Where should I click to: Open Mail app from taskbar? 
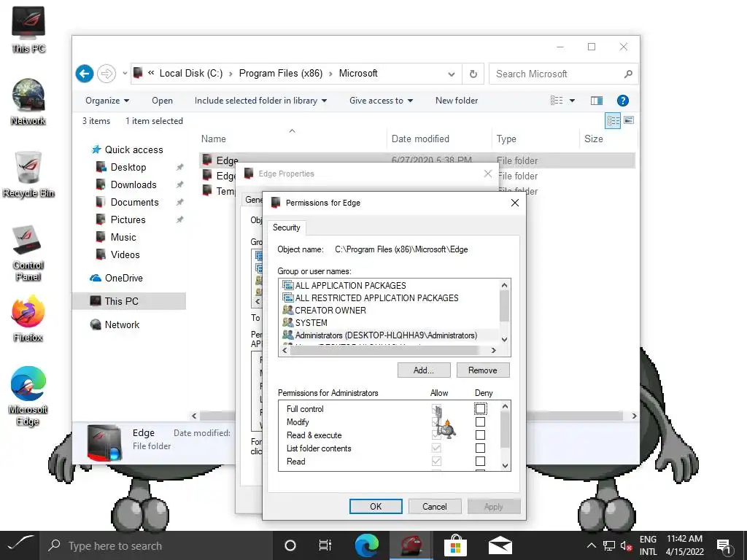[x=500, y=545]
